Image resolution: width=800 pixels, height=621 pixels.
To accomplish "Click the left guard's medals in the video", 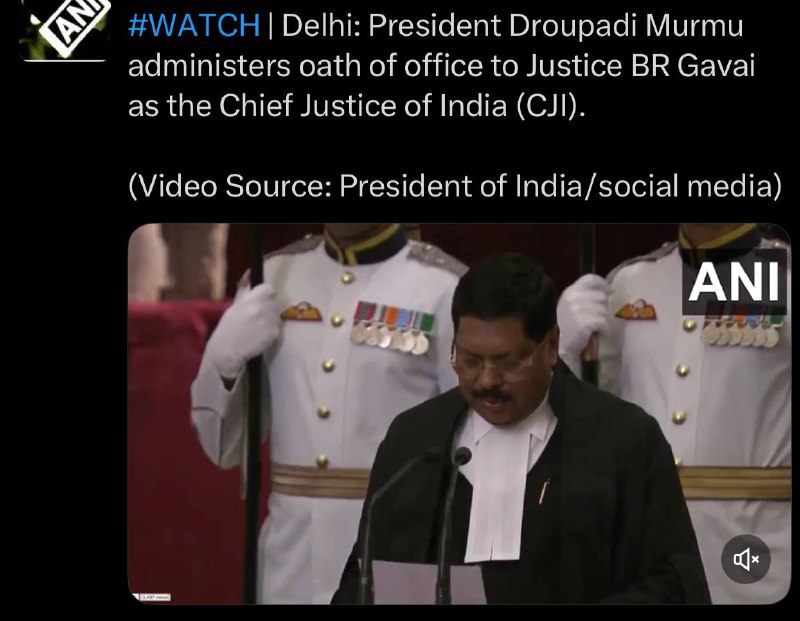I will [x=392, y=328].
